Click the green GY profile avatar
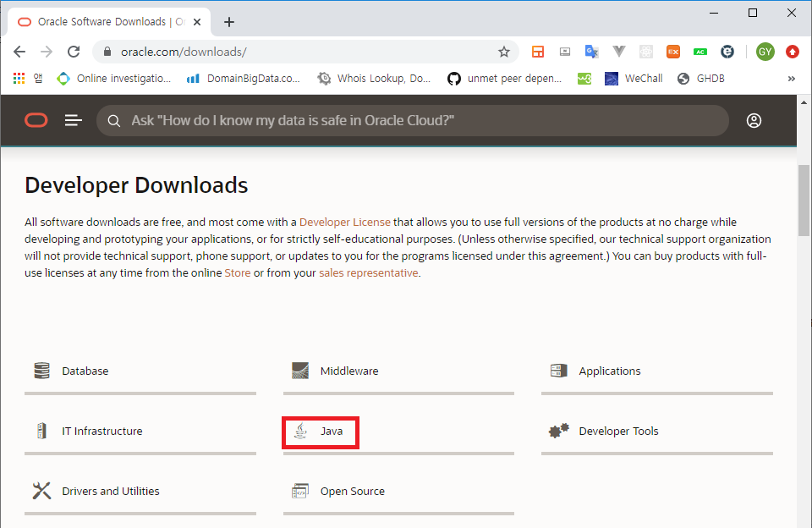Image resolution: width=812 pixels, height=528 pixels. [765, 52]
